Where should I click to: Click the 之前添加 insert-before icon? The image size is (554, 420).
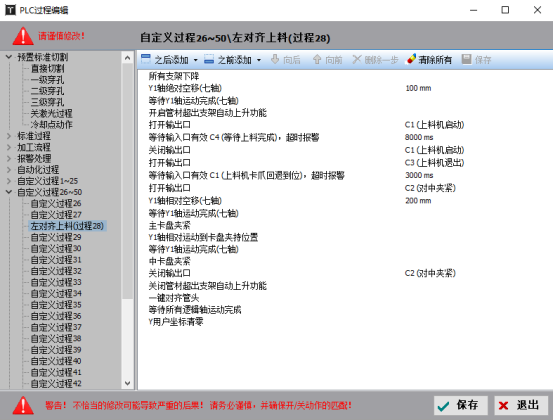(209, 59)
